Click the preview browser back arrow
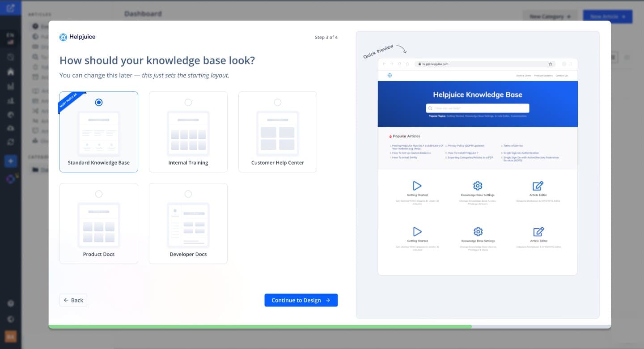The height and width of the screenshot is (349, 644). [x=384, y=64]
